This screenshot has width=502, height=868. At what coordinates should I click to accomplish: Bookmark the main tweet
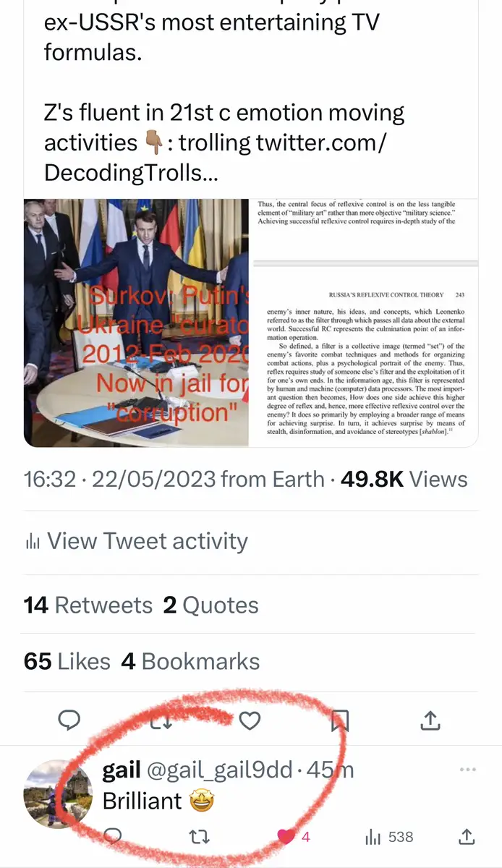click(340, 720)
